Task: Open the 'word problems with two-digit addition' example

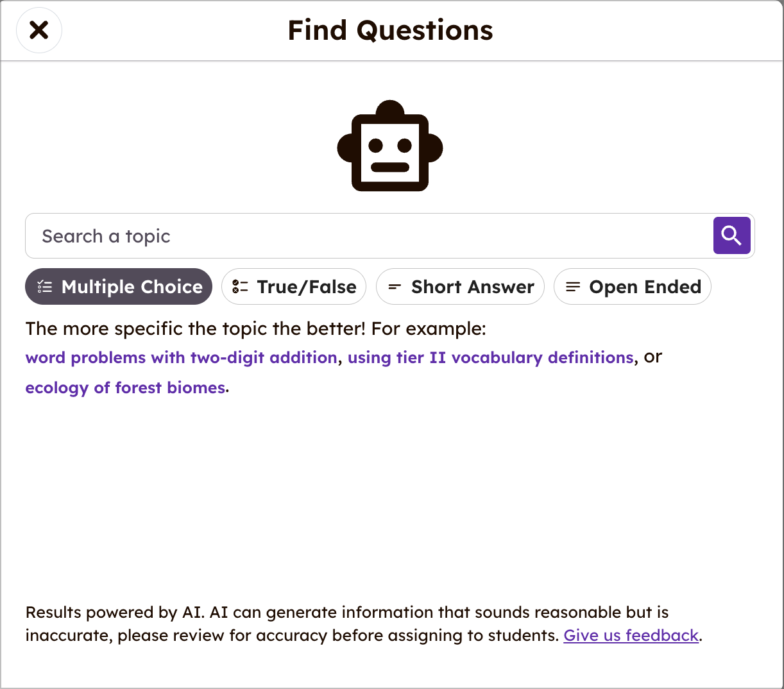Action: tap(180, 357)
